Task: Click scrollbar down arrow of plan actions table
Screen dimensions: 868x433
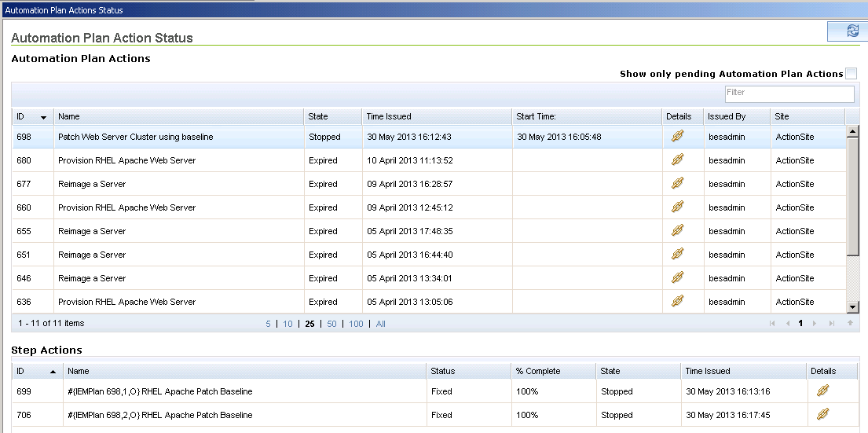Action: tap(852, 307)
